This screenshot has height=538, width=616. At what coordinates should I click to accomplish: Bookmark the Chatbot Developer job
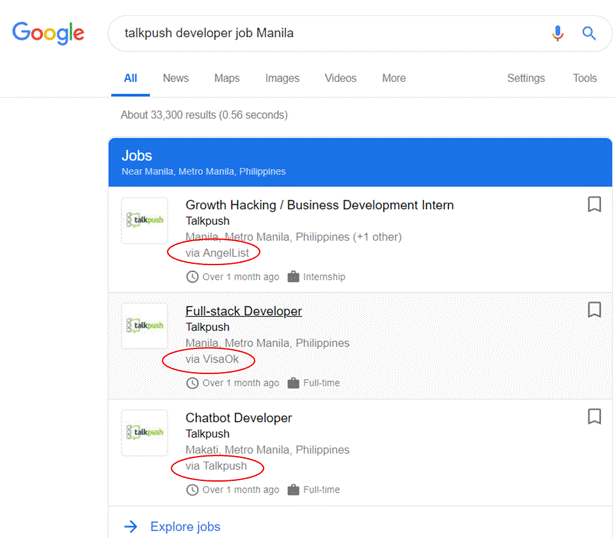[594, 417]
